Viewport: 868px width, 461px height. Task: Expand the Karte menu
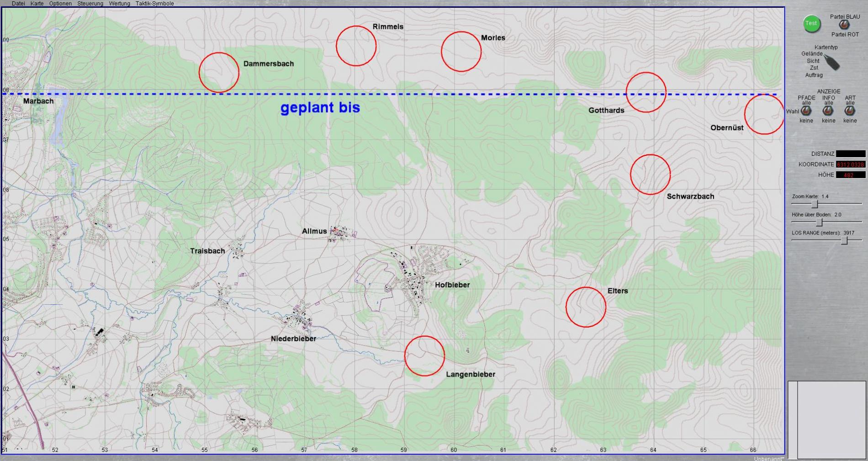(x=37, y=4)
